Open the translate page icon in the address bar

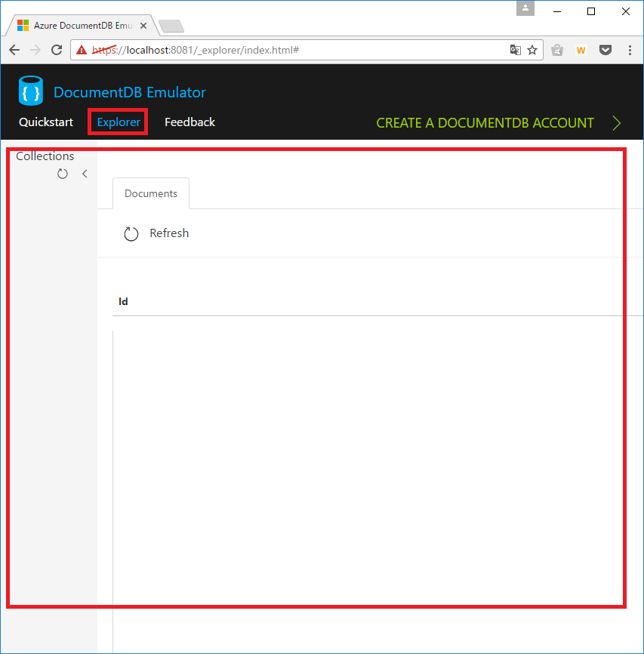click(516, 50)
